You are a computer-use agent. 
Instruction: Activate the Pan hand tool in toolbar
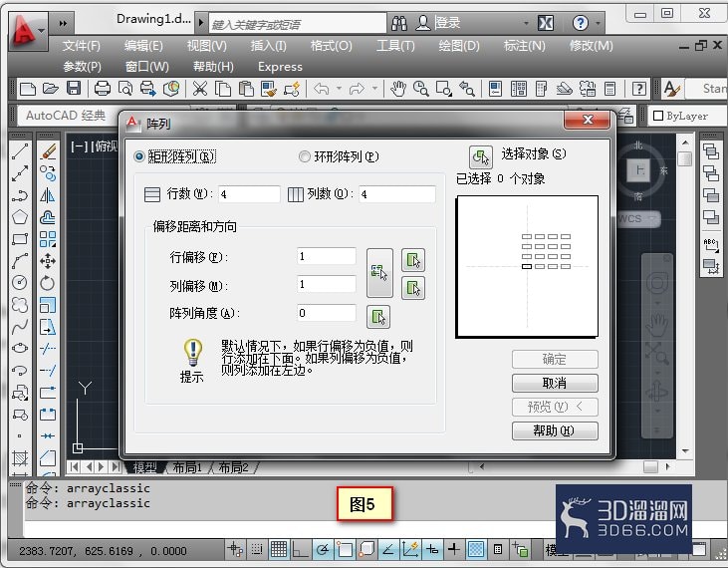click(398, 89)
